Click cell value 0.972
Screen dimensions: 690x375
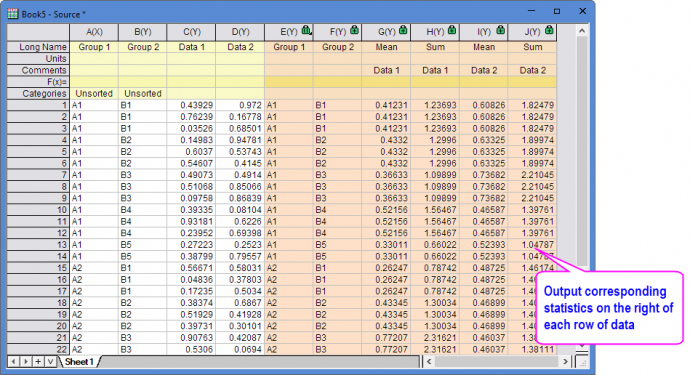240,105
